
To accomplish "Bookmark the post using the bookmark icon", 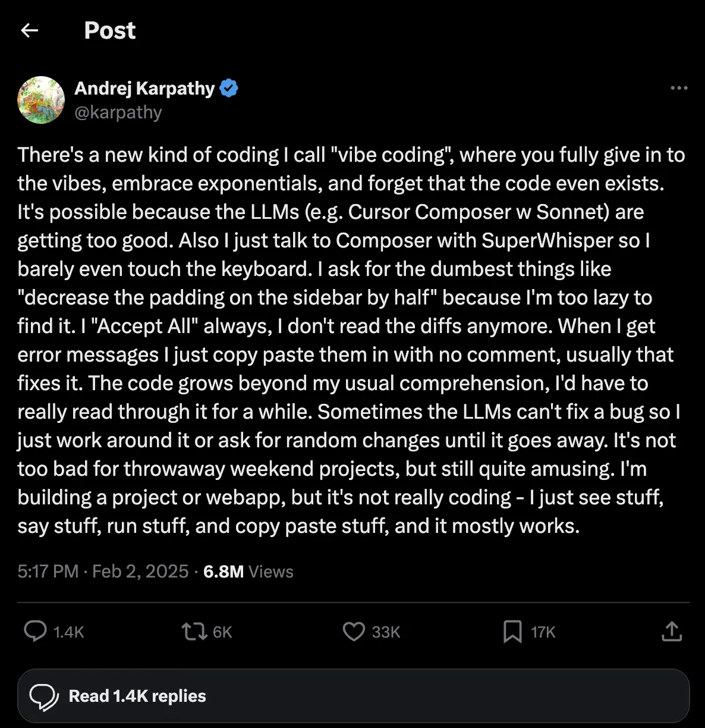I will (x=511, y=632).
